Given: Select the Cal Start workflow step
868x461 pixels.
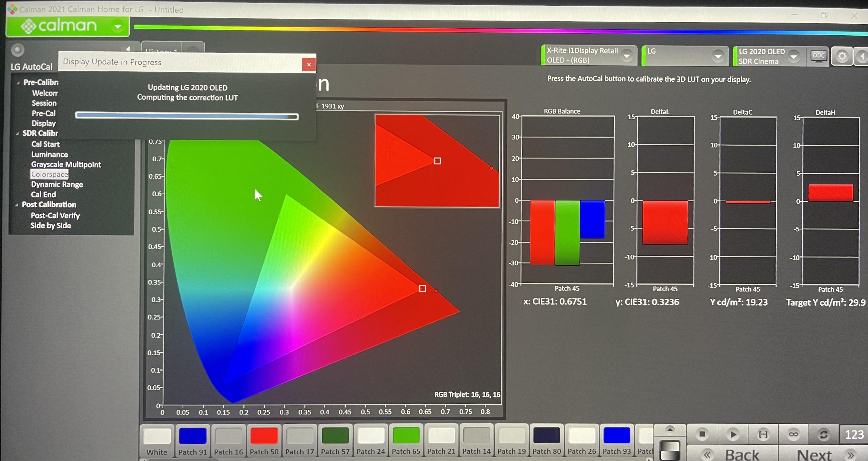Looking at the screenshot, I should pos(45,144).
